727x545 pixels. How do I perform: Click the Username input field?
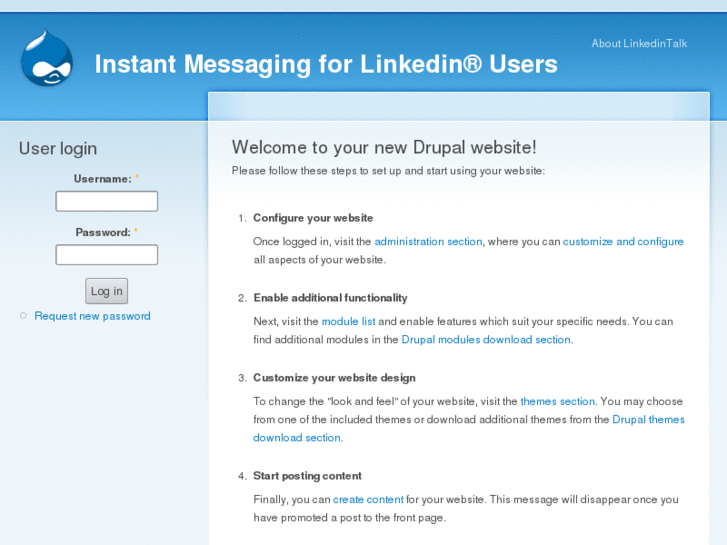(x=106, y=201)
